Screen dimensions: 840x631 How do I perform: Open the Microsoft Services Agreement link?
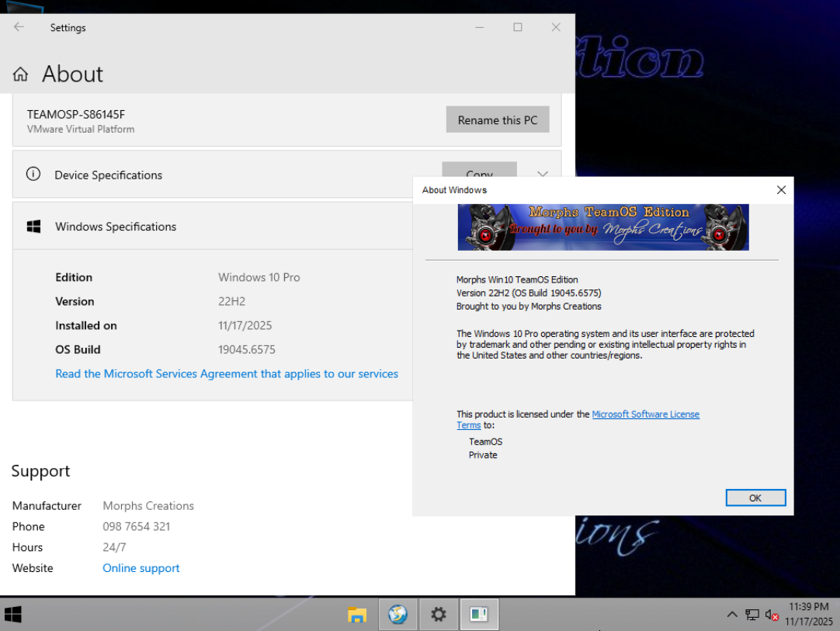[x=227, y=374]
